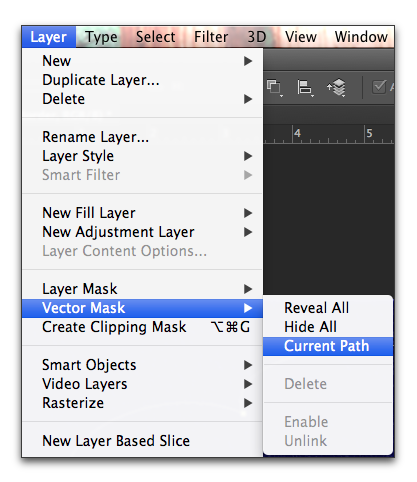Expand the Smart Objects submenu
417x482 pixels.
[x=142, y=365]
